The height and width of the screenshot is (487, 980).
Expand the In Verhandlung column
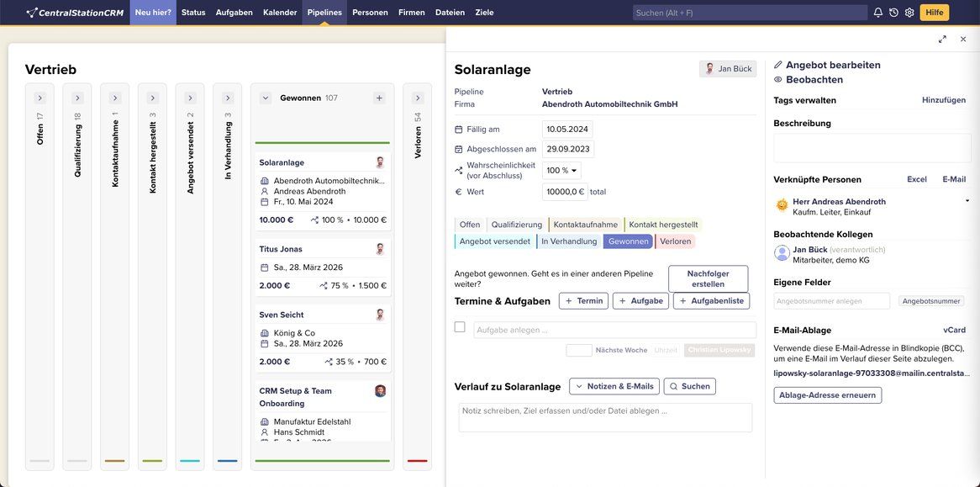[x=228, y=98]
